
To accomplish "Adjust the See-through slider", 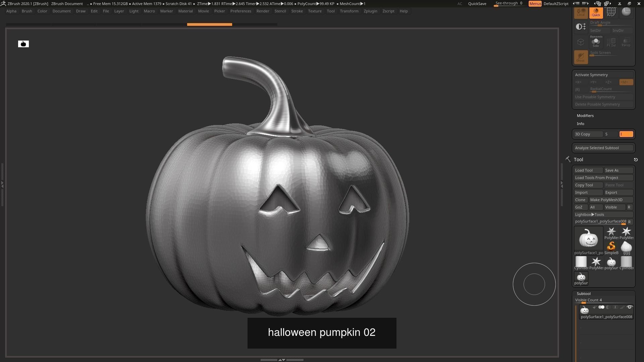I will [509, 4].
